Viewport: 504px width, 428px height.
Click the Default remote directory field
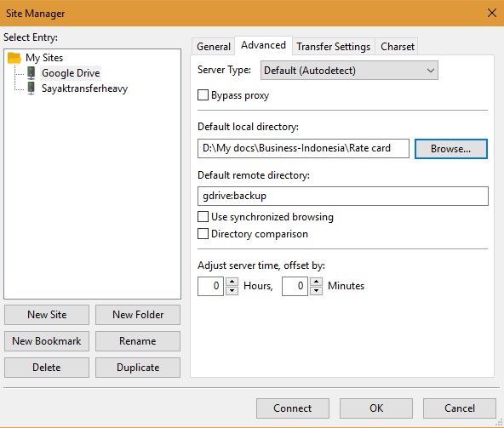343,196
